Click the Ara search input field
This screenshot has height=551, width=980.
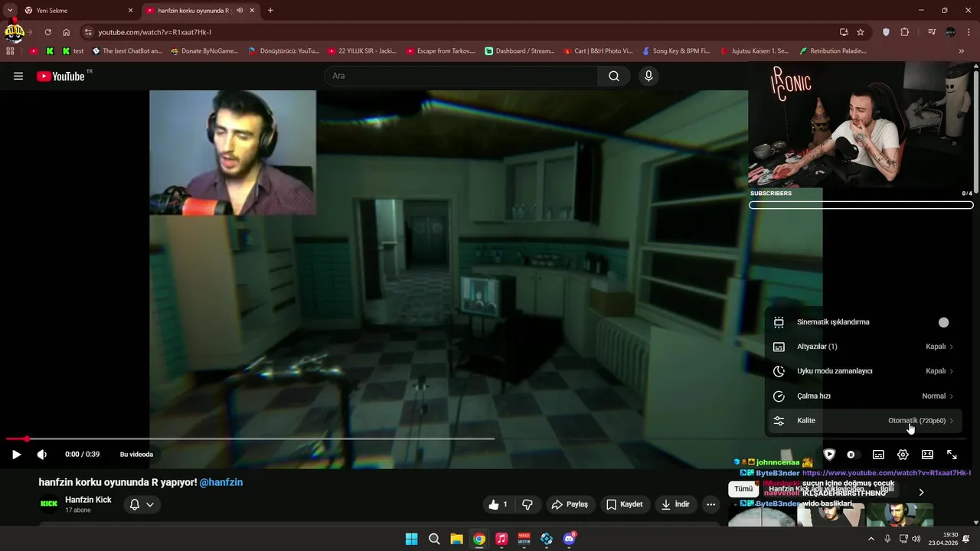point(462,76)
